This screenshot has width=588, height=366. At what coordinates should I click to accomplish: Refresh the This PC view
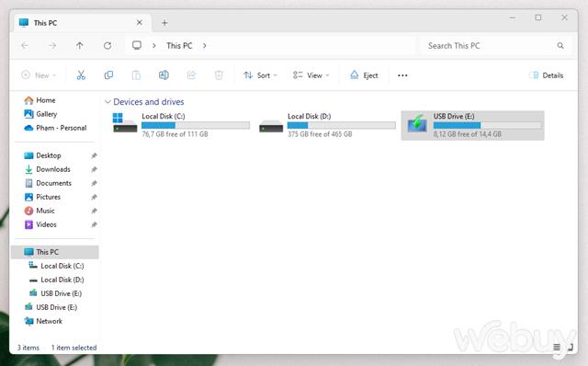[x=107, y=45]
